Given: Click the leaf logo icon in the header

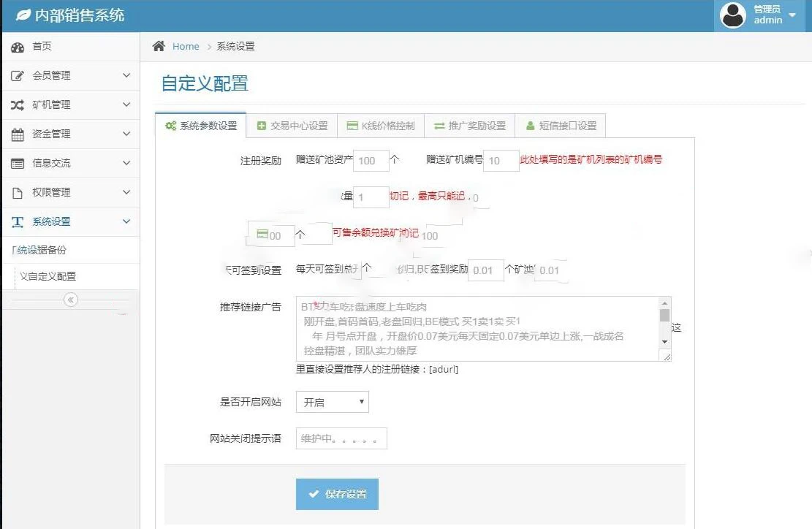Looking at the screenshot, I should point(22,15).
